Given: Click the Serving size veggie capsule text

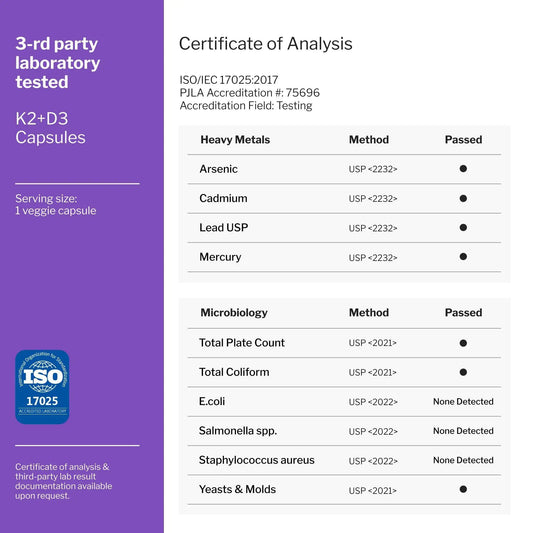Looking at the screenshot, I should (x=55, y=205).
